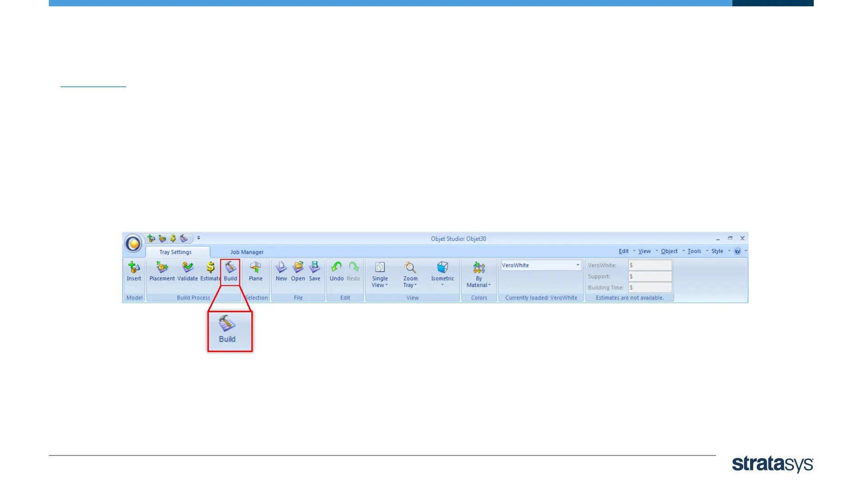Click the Build button in ribbon

point(230,272)
